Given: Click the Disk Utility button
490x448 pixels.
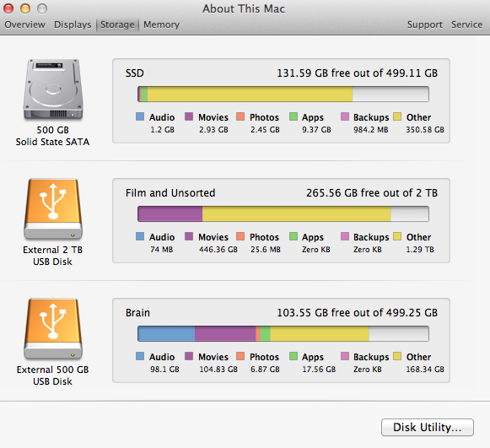Looking at the screenshot, I should [428, 427].
